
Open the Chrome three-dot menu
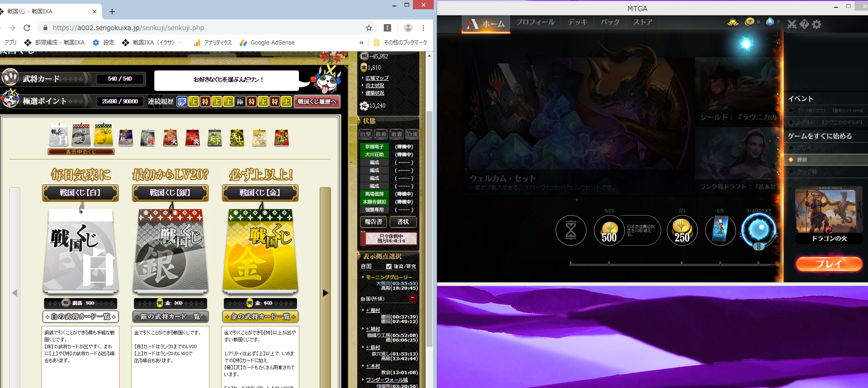click(423, 28)
